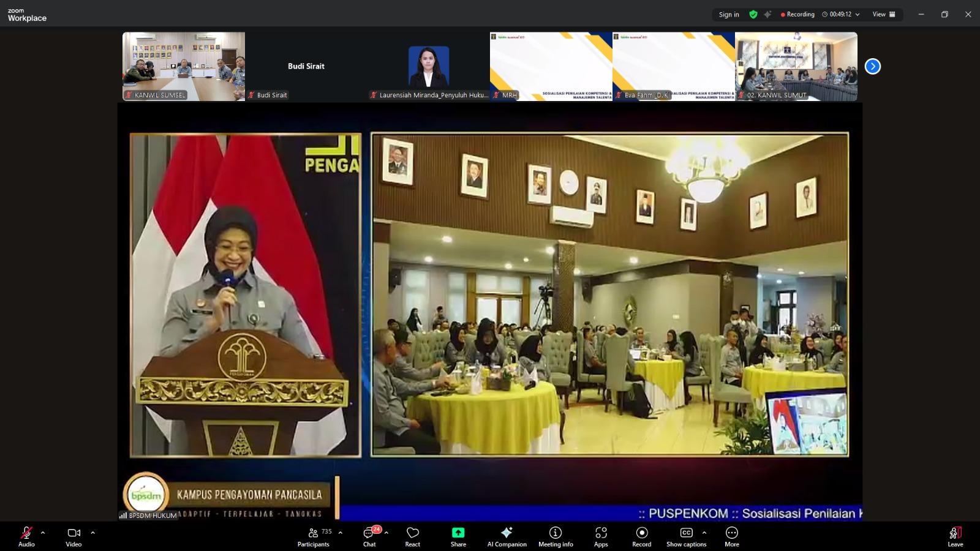Start sharing screen with Share
The height and width of the screenshot is (551, 980).
click(458, 536)
